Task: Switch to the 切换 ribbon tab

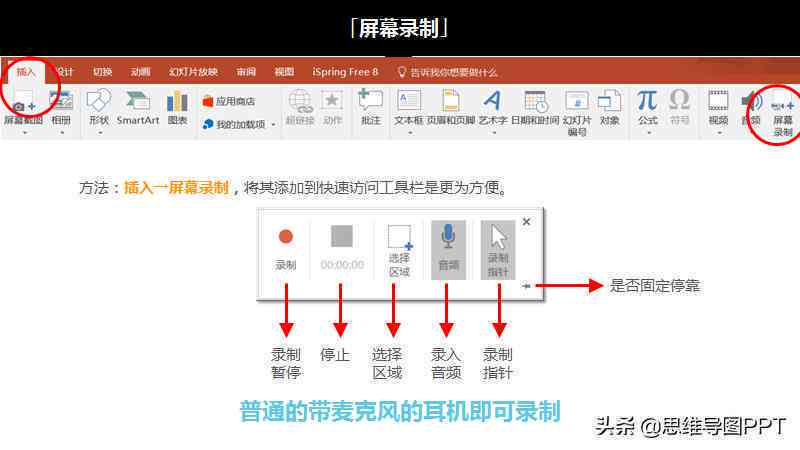Action: [x=102, y=72]
